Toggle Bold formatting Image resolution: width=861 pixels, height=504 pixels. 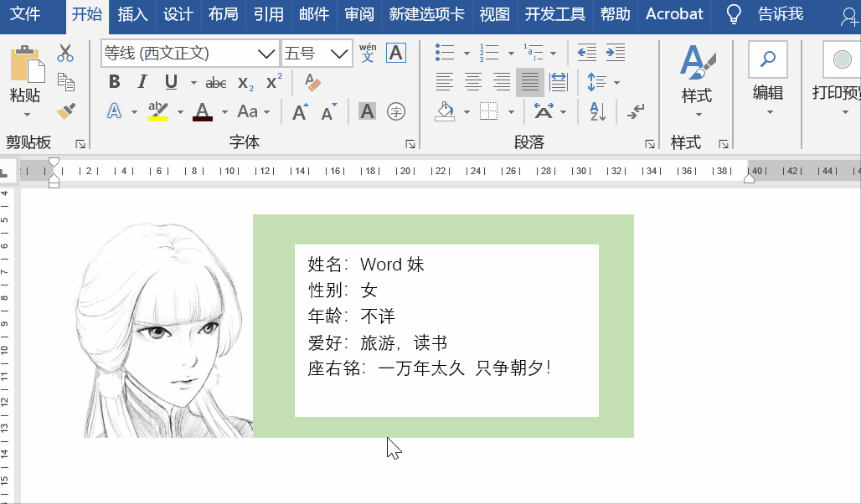(x=114, y=82)
